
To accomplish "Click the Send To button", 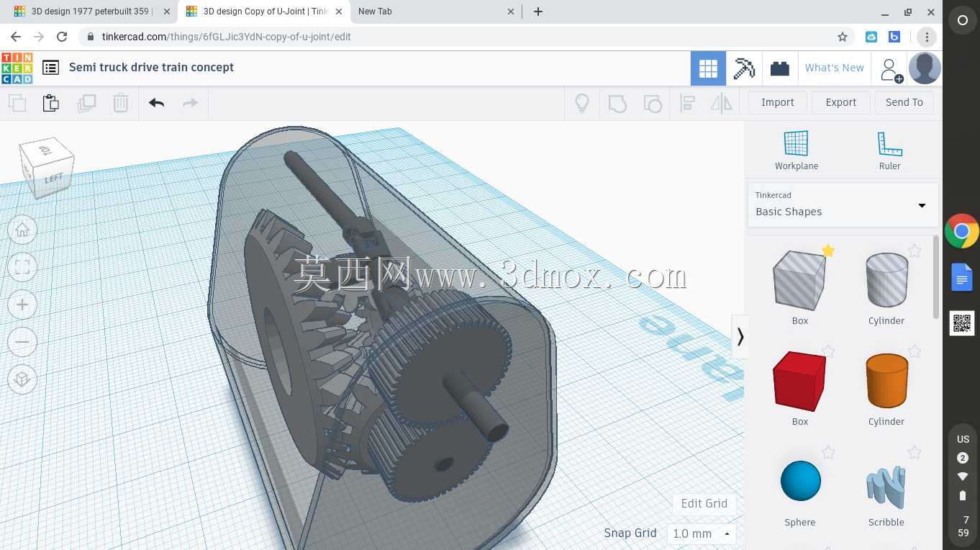I will click(x=904, y=102).
